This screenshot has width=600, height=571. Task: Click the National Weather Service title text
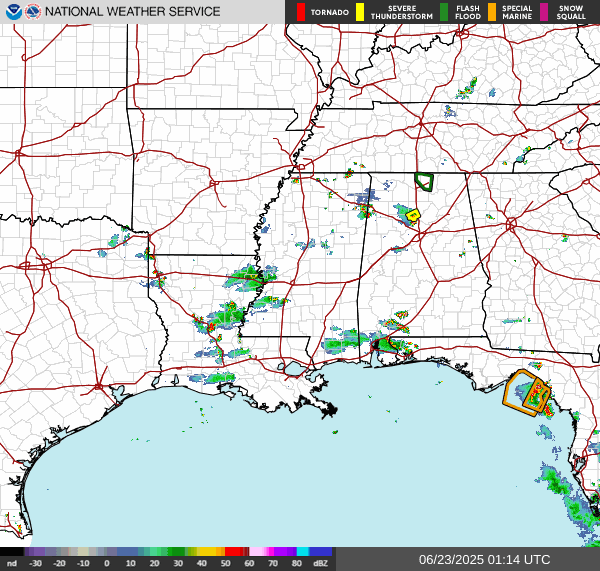[132, 12]
